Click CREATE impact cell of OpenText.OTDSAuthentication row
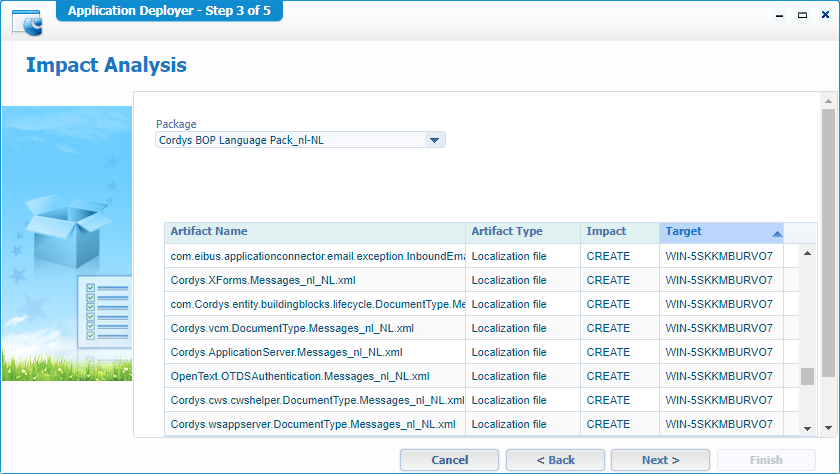840x474 pixels. tap(620, 377)
